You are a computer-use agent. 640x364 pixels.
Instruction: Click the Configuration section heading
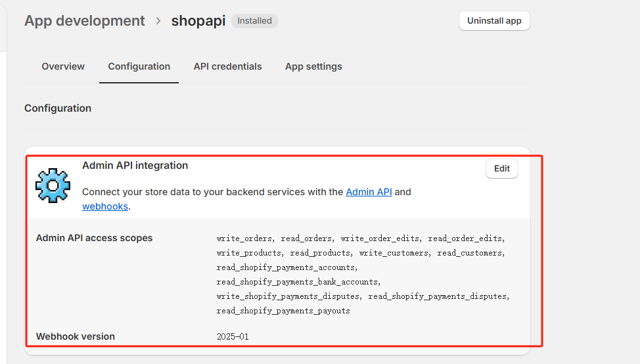(x=58, y=108)
